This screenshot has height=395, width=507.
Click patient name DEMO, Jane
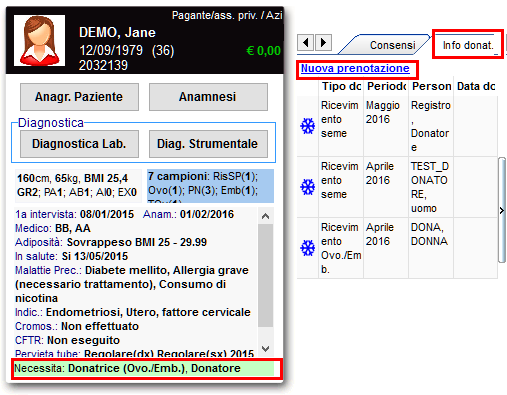(x=117, y=32)
